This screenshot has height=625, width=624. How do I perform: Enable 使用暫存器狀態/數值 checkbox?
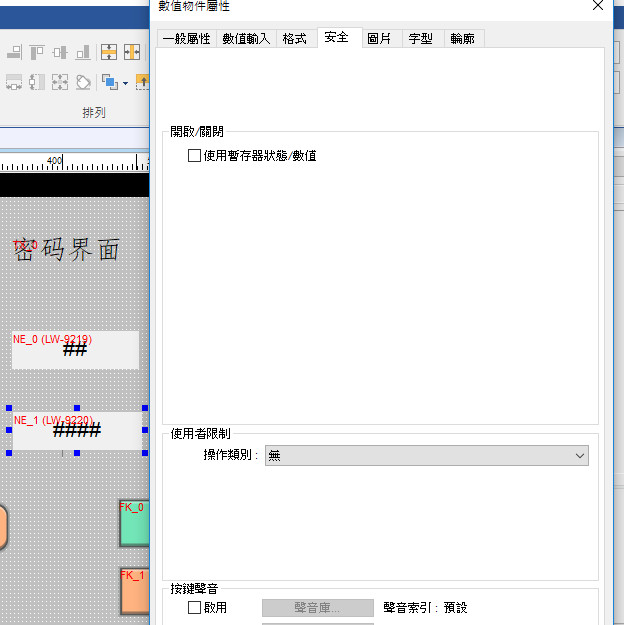(195, 156)
